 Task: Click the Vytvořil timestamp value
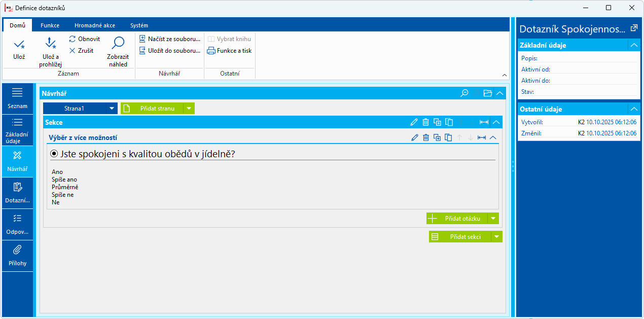[611, 122]
